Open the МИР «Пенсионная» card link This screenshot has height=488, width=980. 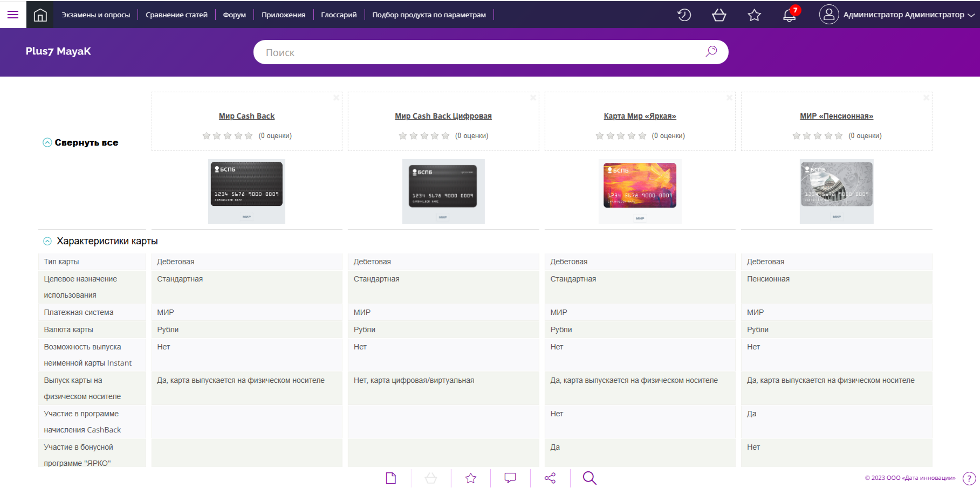tap(836, 116)
